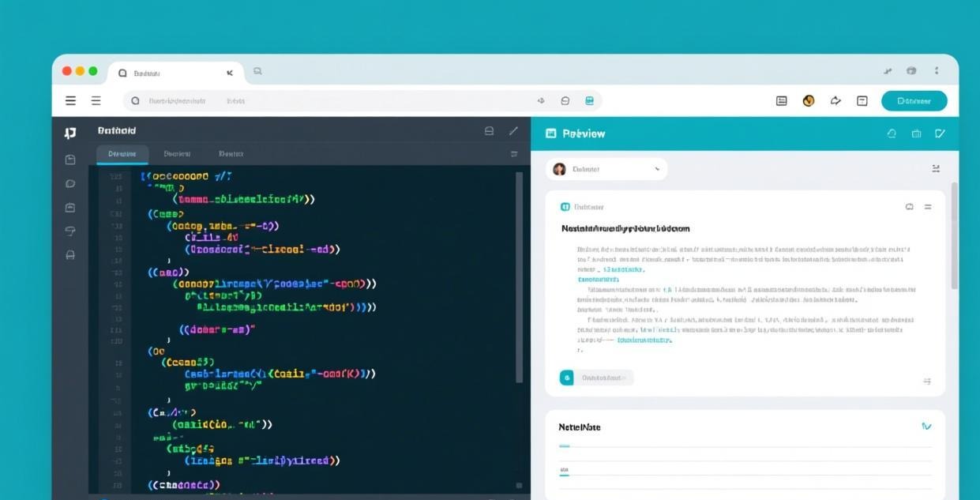Open the reader list icon in browser toolbar
The image size is (980, 500).
pyautogui.click(x=782, y=100)
